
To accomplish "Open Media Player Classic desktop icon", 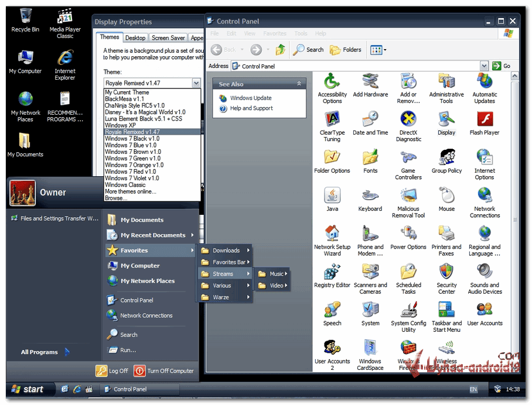I will (x=65, y=24).
